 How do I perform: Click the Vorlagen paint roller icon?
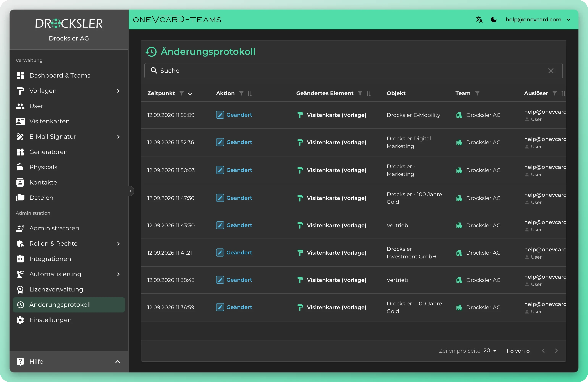[x=20, y=91]
